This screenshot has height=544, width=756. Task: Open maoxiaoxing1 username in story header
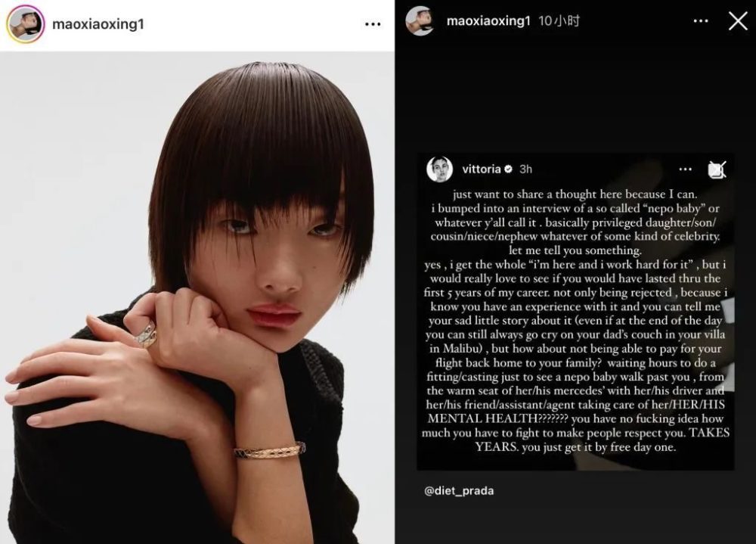point(488,21)
